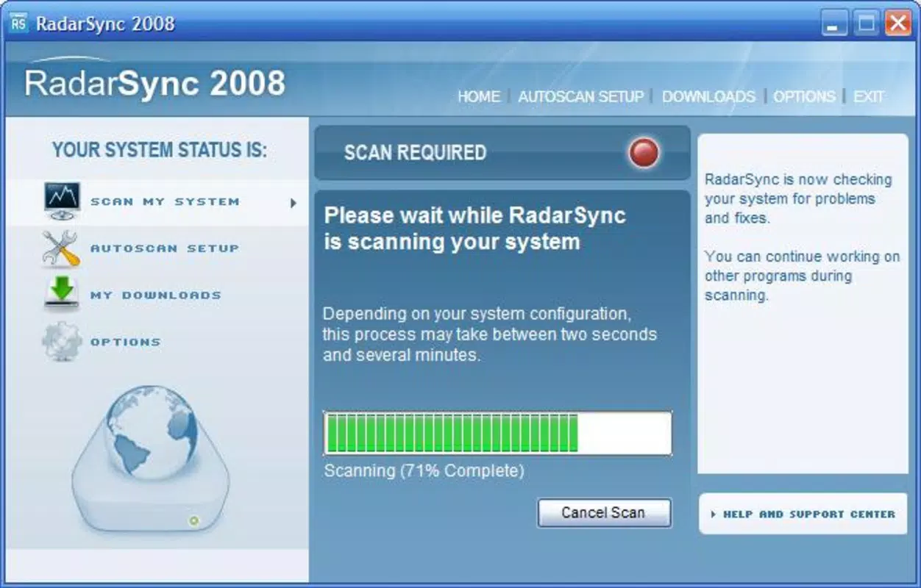This screenshot has width=921, height=588.
Task: Click 'RadarSync is now checking your system' text
Action: 798,198
